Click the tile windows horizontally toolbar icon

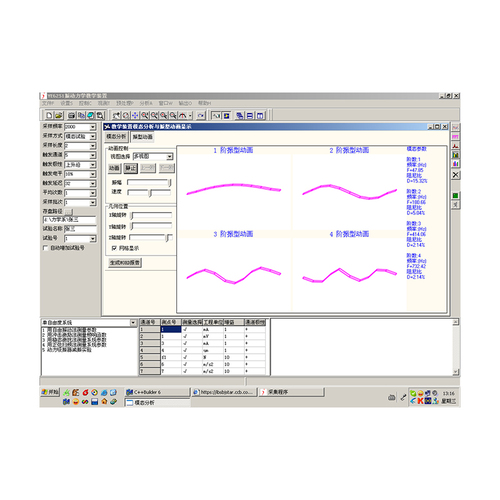click(x=250, y=115)
